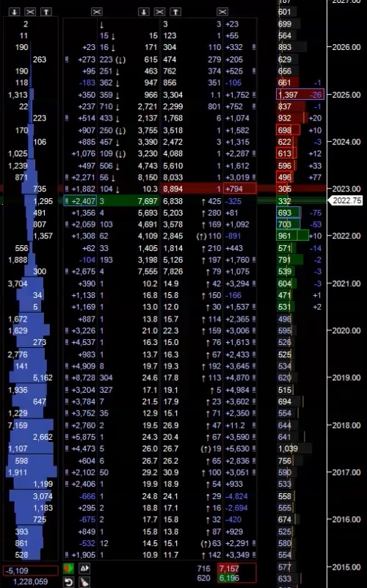Click the down arrow above the depth columns
The height and width of the screenshot is (588, 367).
click(144, 12)
